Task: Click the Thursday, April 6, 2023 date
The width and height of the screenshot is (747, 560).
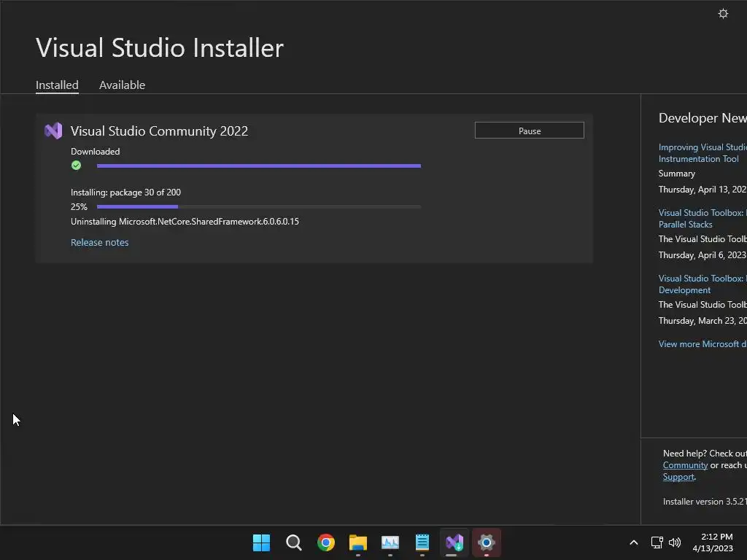Action: pyautogui.click(x=703, y=255)
